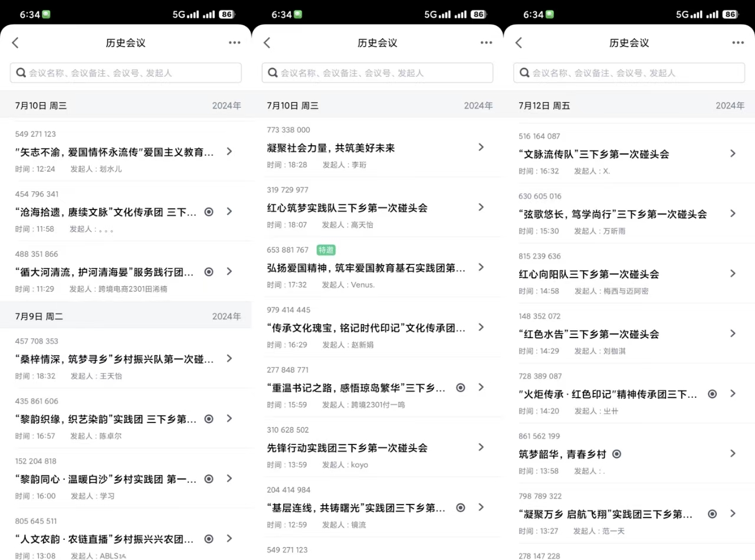Open the "基层连线，共铸曙光" meeting
This screenshot has height=560, width=755.
354,507
